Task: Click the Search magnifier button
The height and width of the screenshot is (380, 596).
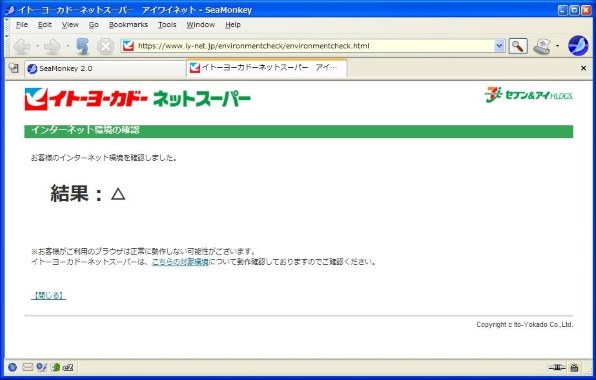Action: 518,46
